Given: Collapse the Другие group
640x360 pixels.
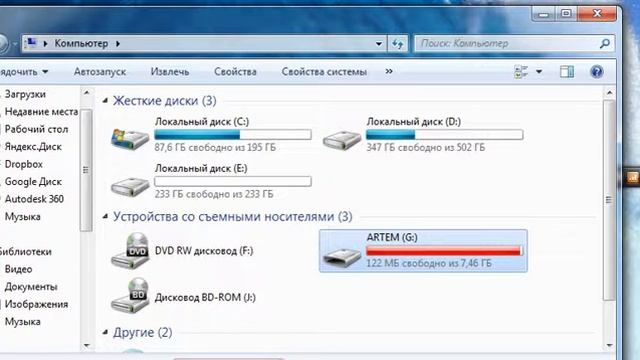Looking at the screenshot, I should (105, 332).
